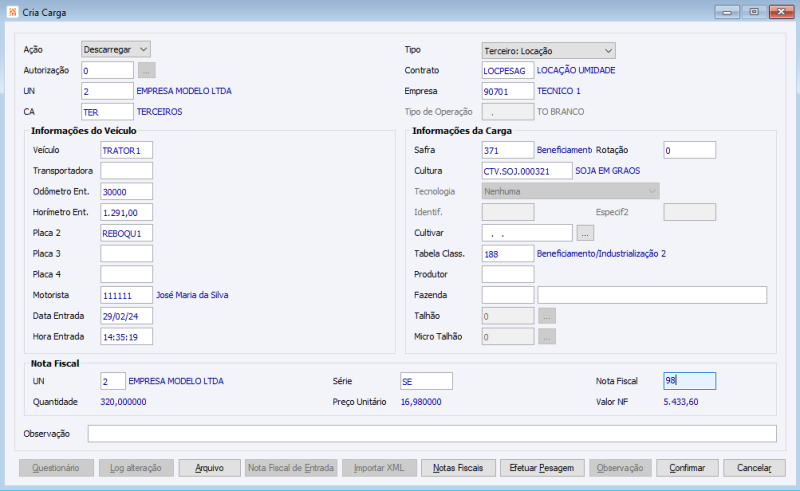This screenshot has height=491, width=800.
Task: Select the CA field containing TER
Action: tap(107, 112)
